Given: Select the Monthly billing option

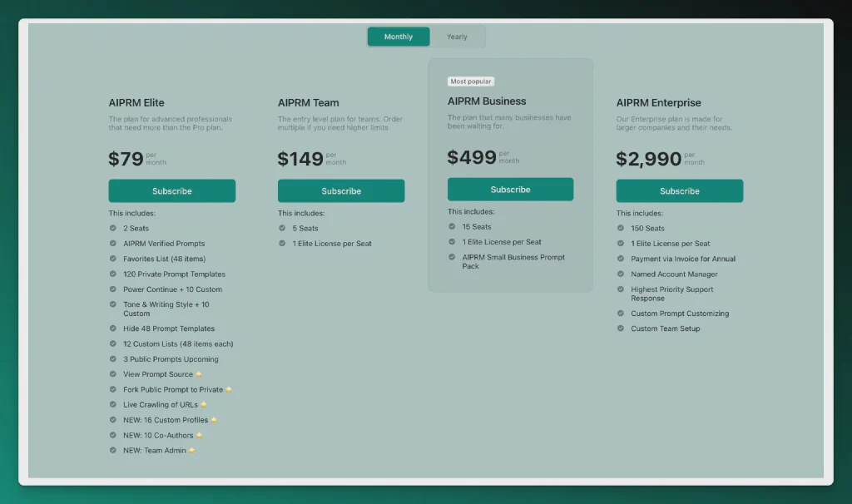Looking at the screenshot, I should click(x=399, y=37).
